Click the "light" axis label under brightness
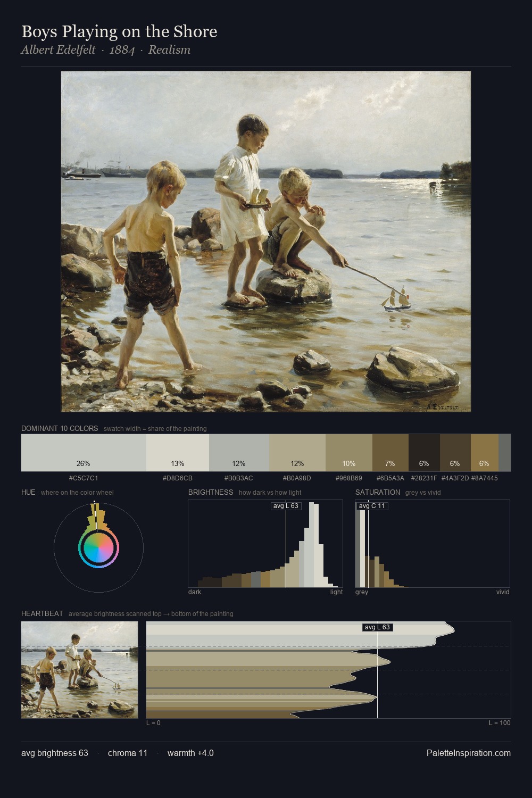The image size is (532, 798). pos(336,592)
